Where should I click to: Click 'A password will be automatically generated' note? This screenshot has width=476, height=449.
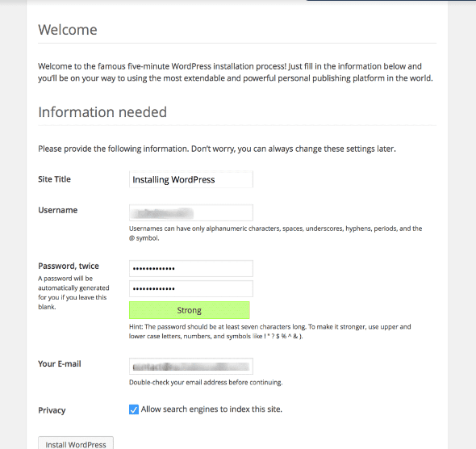coord(73,292)
